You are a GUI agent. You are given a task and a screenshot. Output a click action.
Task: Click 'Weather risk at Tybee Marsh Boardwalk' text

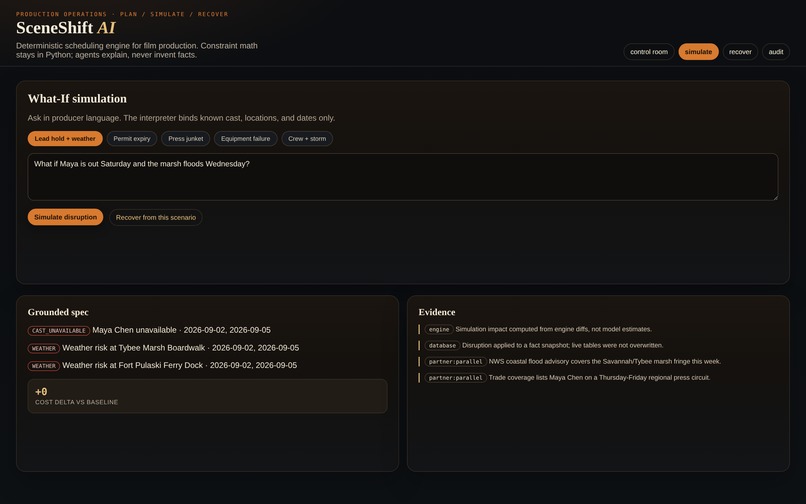[x=180, y=348]
